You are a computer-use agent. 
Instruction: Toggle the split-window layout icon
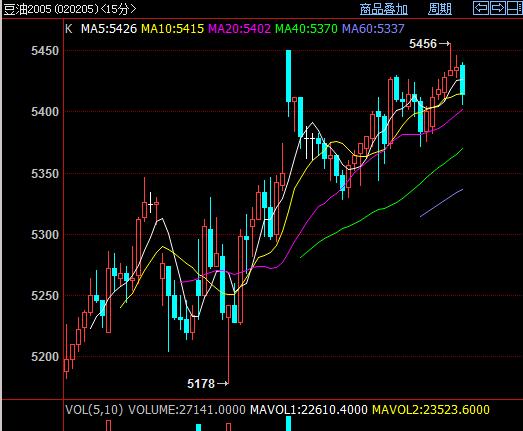click(x=514, y=8)
